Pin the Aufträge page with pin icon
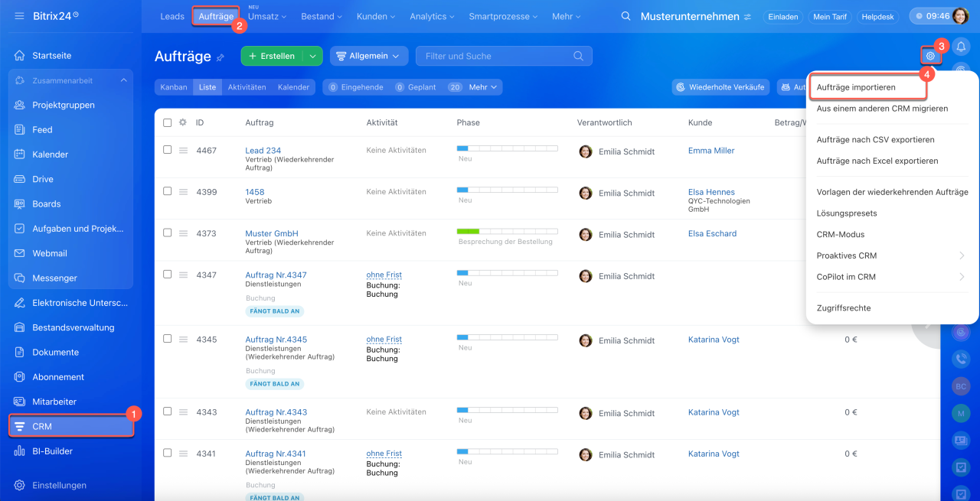 221,57
